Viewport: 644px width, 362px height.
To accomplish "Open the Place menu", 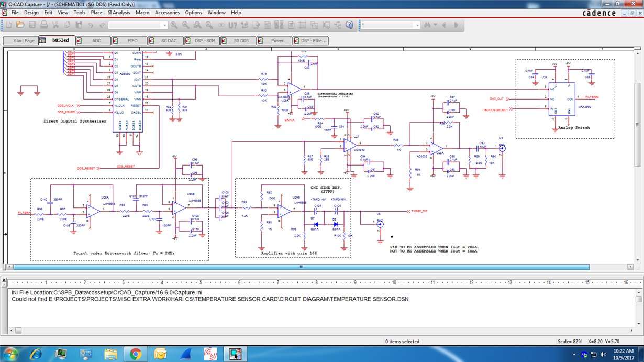I will point(96,13).
